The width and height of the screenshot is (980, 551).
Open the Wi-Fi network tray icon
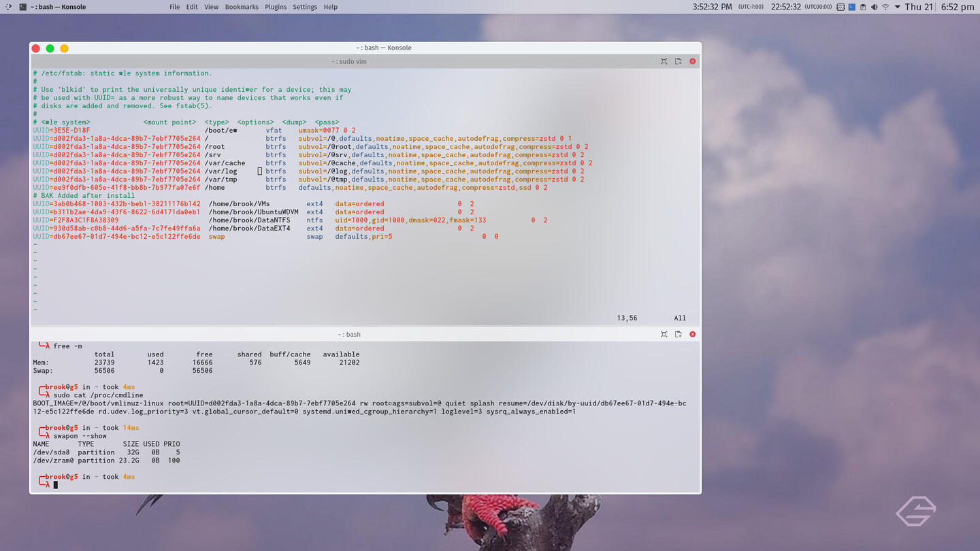click(885, 7)
